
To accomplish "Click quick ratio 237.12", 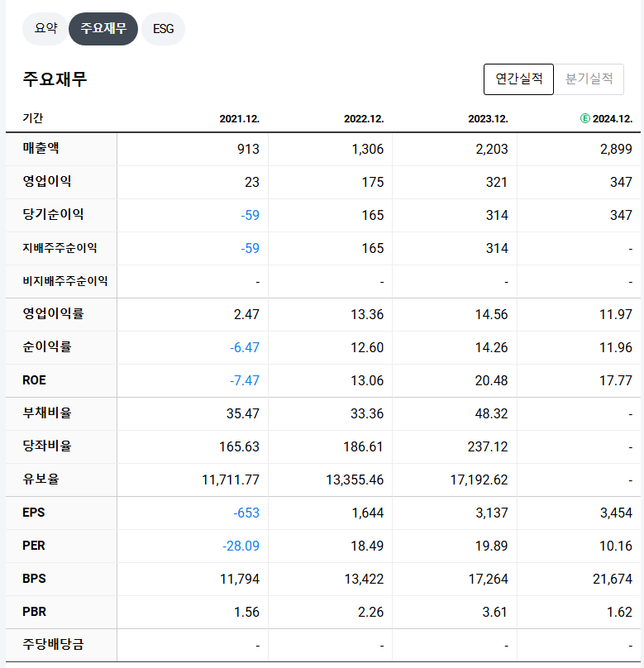I will (x=488, y=447).
